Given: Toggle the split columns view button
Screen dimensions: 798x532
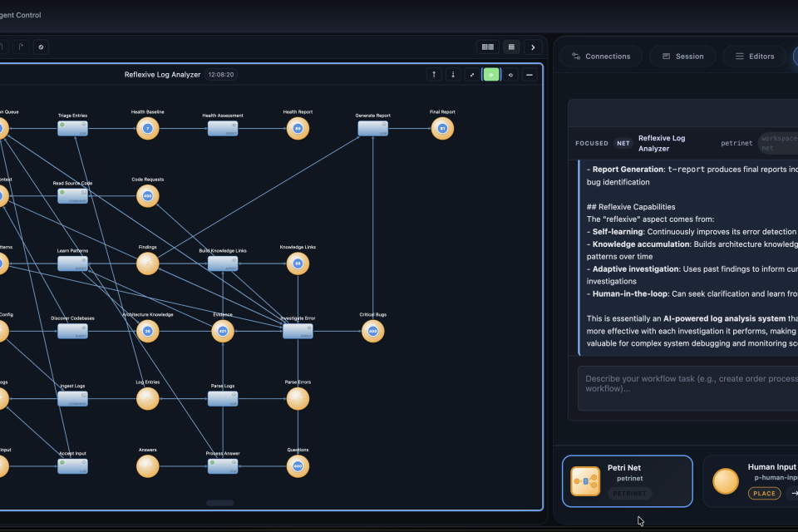Looking at the screenshot, I should pyautogui.click(x=488, y=47).
